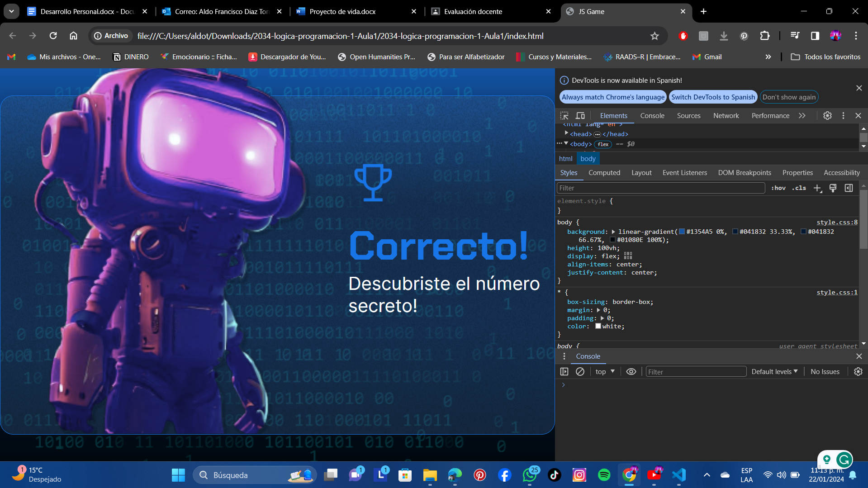Dismiss the DevTools language notification
Screen dimensions: 868x488
click(x=859, y=88)
